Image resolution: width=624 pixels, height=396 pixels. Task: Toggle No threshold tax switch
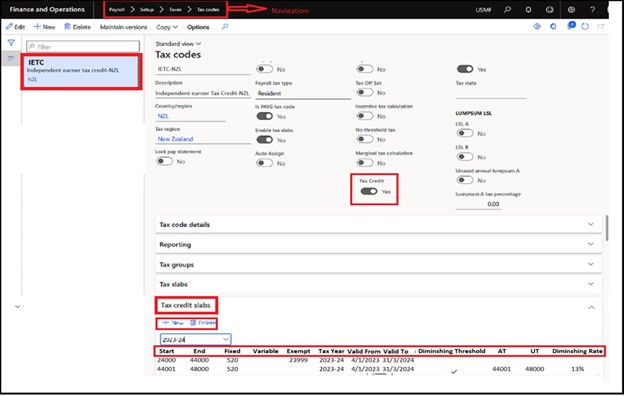[x=365, y=139]
